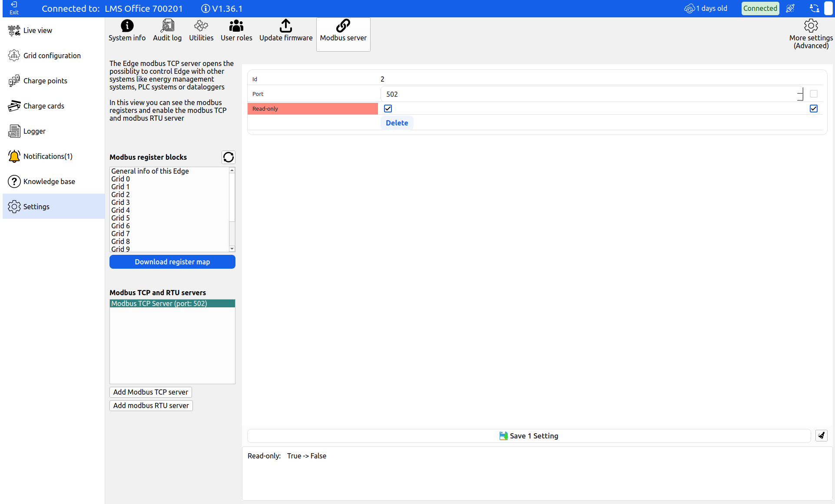Open the Logger page
Screen dimensions: 835x504
(54, 131)
